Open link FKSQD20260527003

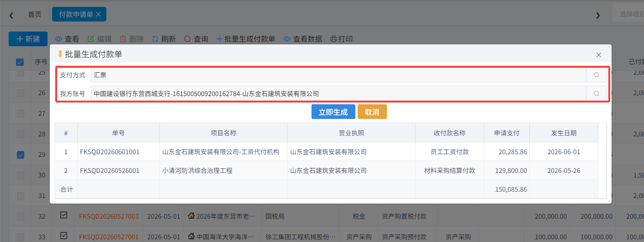(x=109, y=216)
